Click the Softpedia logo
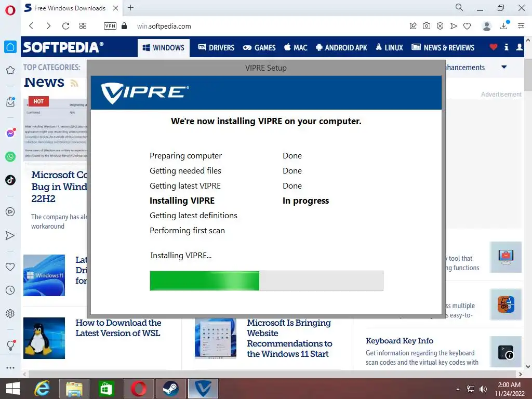532x399 pixels. 63,47
